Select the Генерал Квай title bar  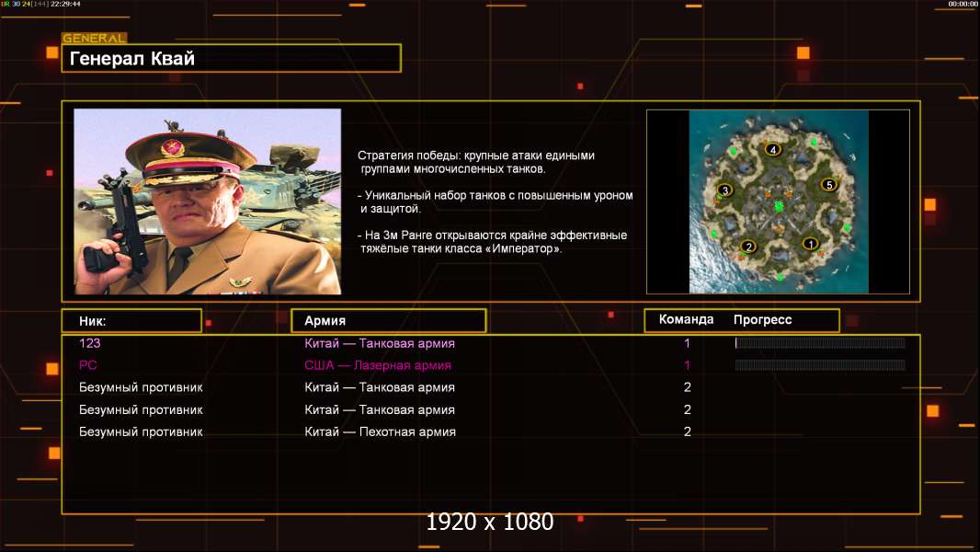231,59
